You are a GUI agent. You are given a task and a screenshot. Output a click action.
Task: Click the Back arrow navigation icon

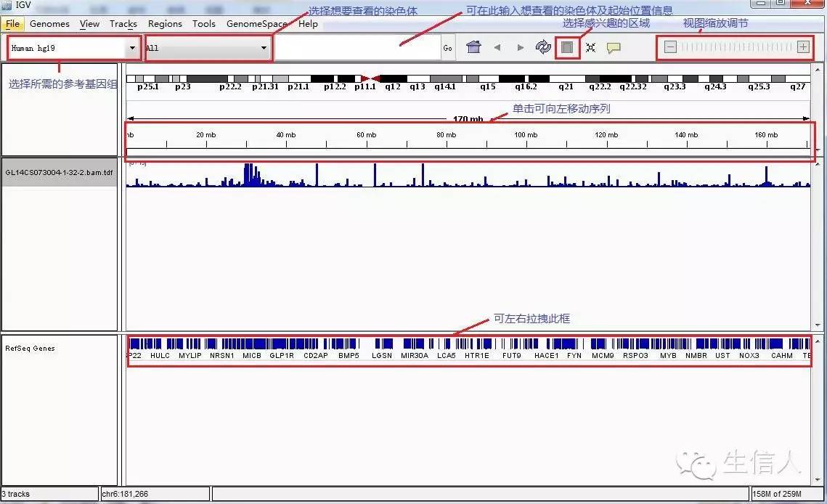497,48
